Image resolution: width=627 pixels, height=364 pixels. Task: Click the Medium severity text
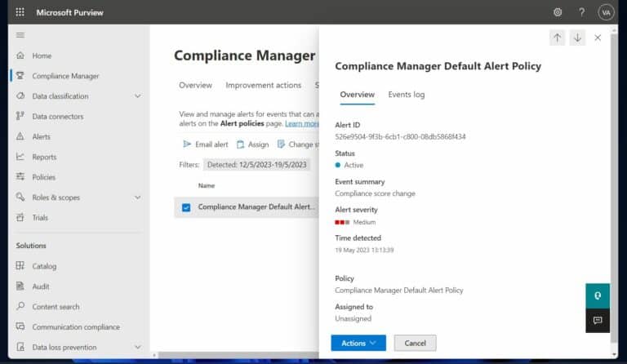click(x=364, y=222)
